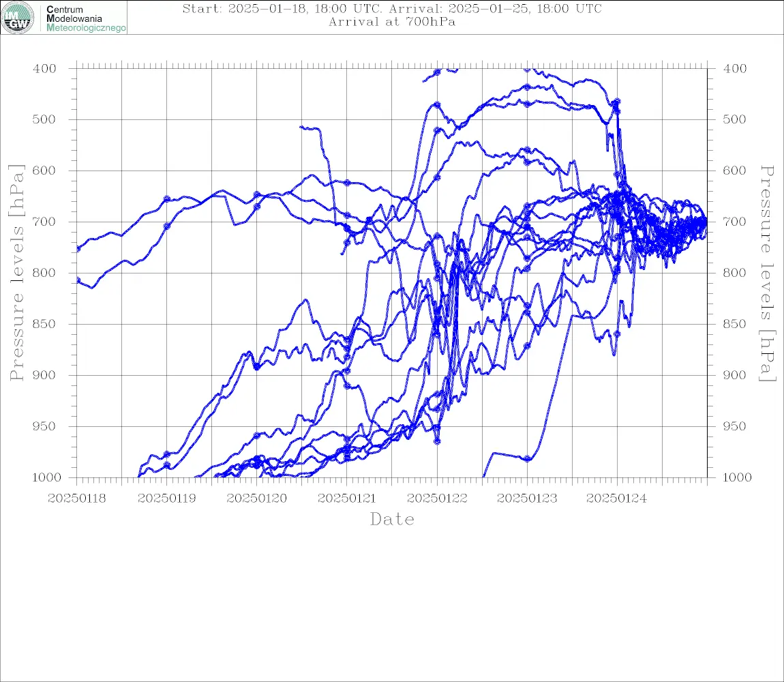Click the right axis 800 label
Viewport: 784px width, 682px height.
tap(735, 273)
